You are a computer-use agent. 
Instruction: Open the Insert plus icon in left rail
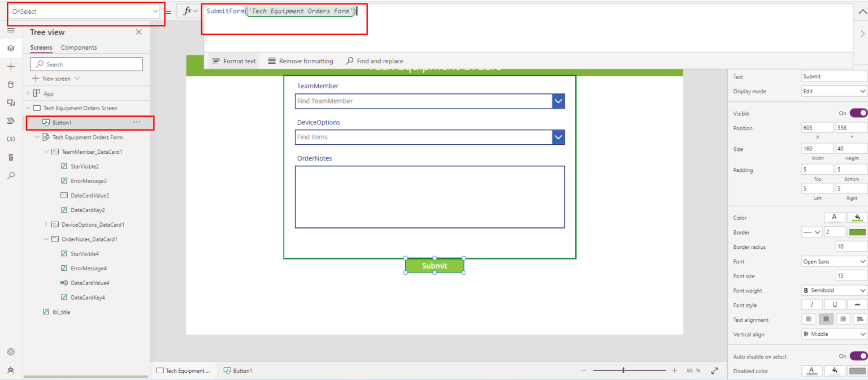(11, 67)
